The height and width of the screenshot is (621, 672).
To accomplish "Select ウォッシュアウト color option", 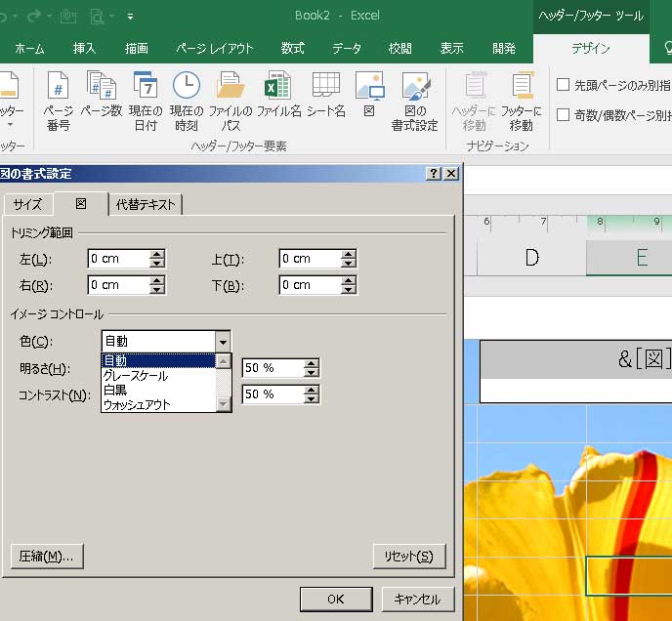I will [137, 404].
